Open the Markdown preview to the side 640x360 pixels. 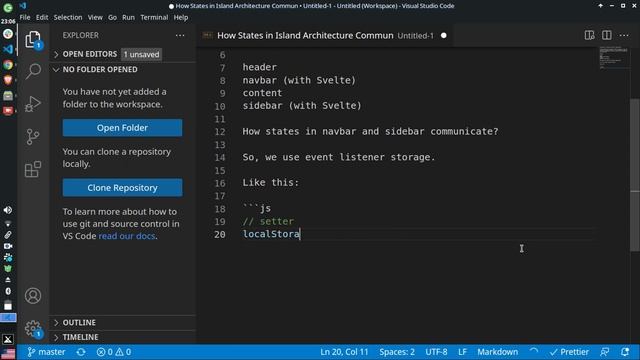click(589, 36)
